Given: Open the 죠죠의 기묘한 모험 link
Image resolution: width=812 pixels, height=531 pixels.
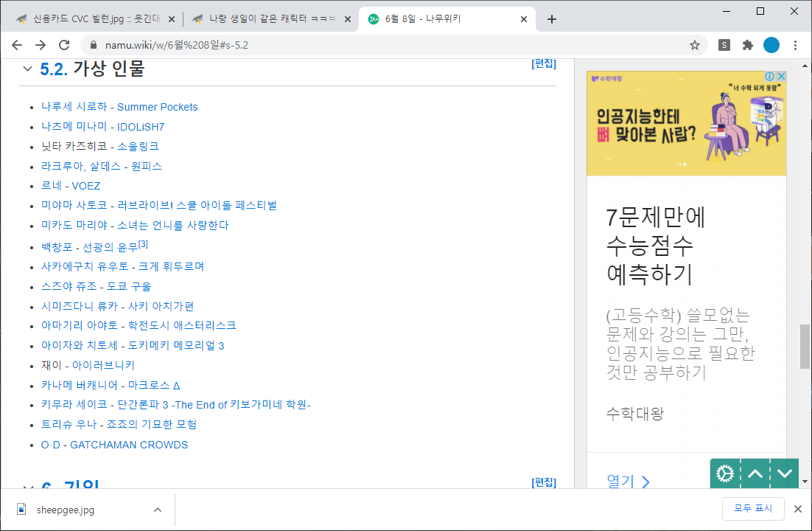Looking at the screenshot, I should point(152,424).
